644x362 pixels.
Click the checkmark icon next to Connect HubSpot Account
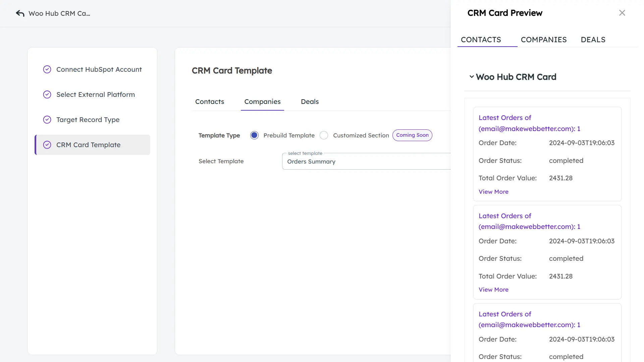coord(47,69)
